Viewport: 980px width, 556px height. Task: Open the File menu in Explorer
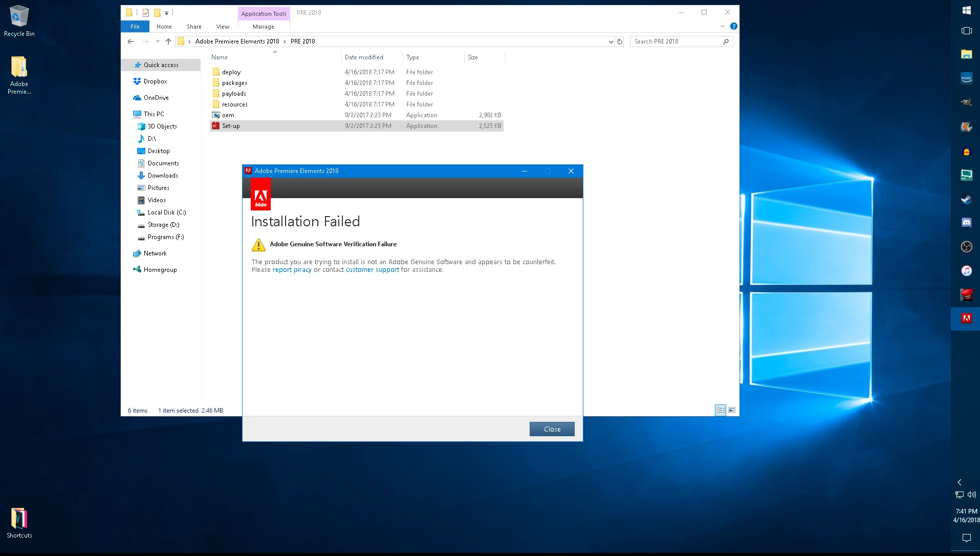(135, 27)
